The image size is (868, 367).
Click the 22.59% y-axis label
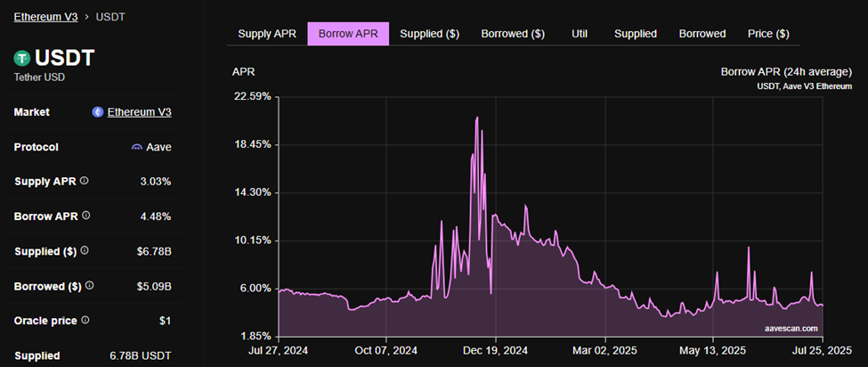pyautogui.click(x=252, y=97)
